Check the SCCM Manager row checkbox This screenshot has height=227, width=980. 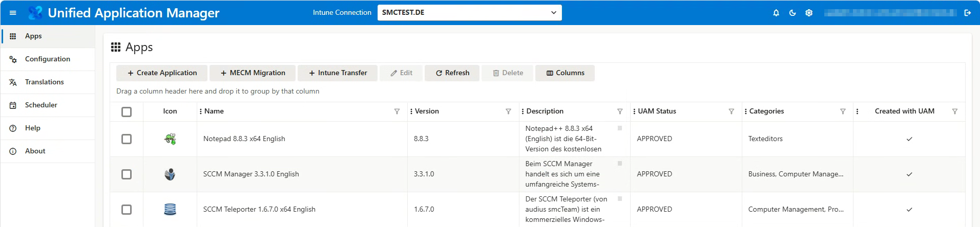(x=127, y=174)
